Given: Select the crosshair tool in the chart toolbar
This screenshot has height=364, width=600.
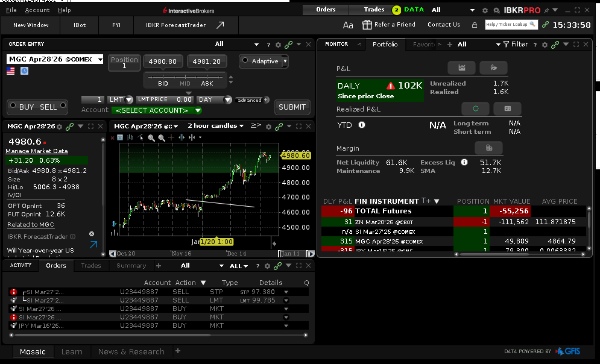Looking at the screenshot, I should (x=172, y=137).
